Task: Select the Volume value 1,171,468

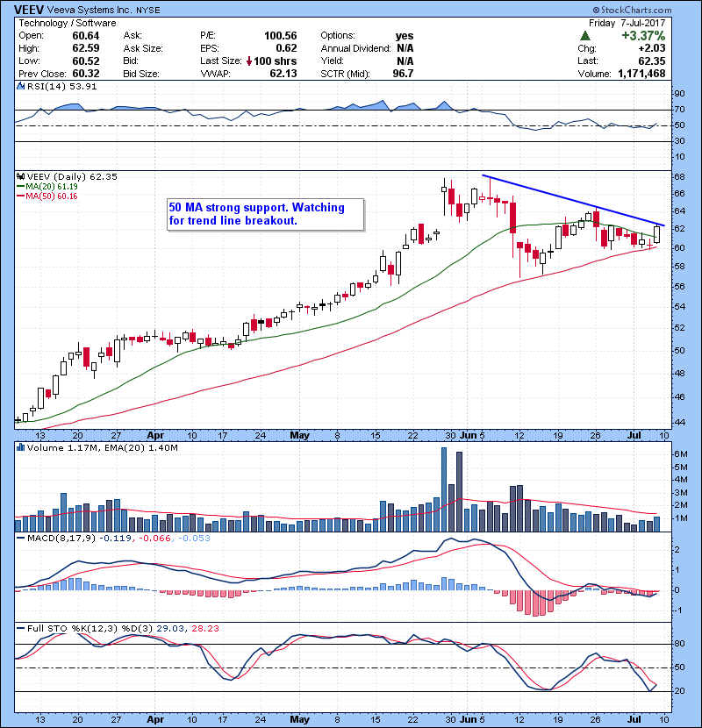Action: [641, 74]
